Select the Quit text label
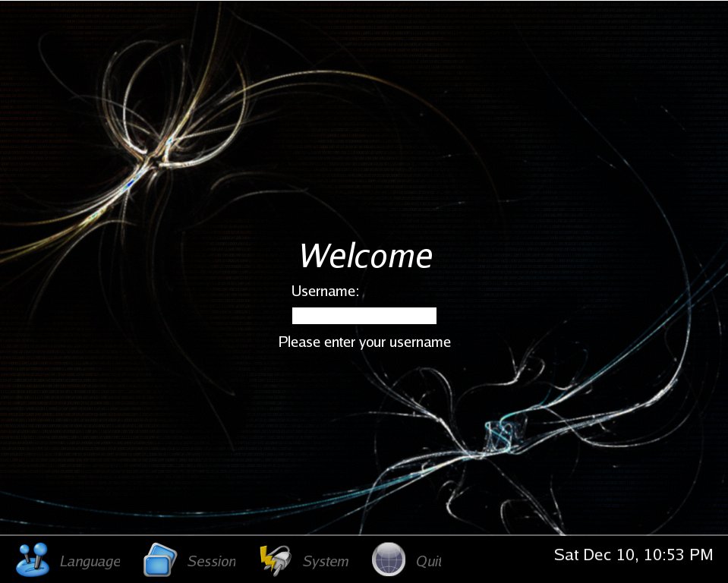Viewport: 728px width, 583px height. 428,562
